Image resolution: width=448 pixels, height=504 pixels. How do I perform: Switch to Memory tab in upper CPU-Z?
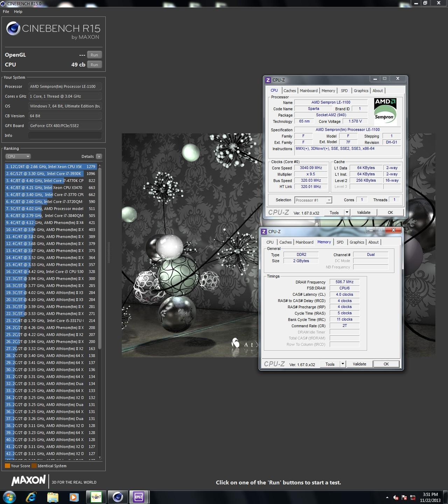[328, 91]
